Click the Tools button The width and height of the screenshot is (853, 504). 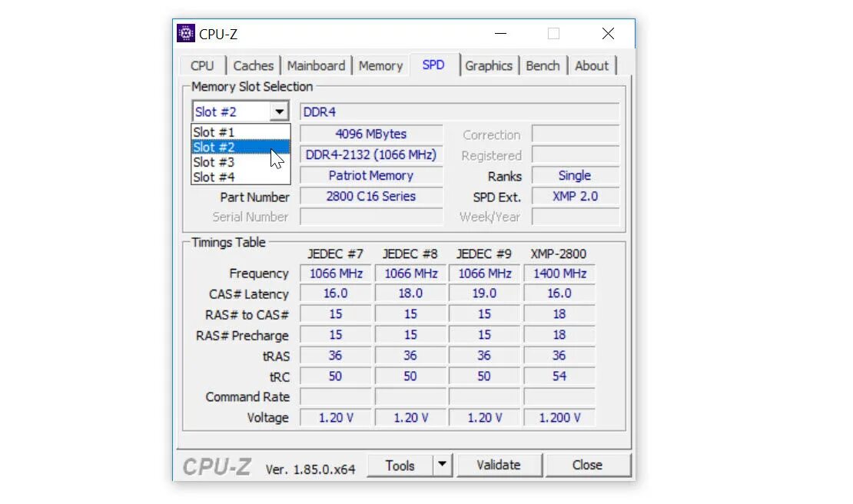coord(400,466)
